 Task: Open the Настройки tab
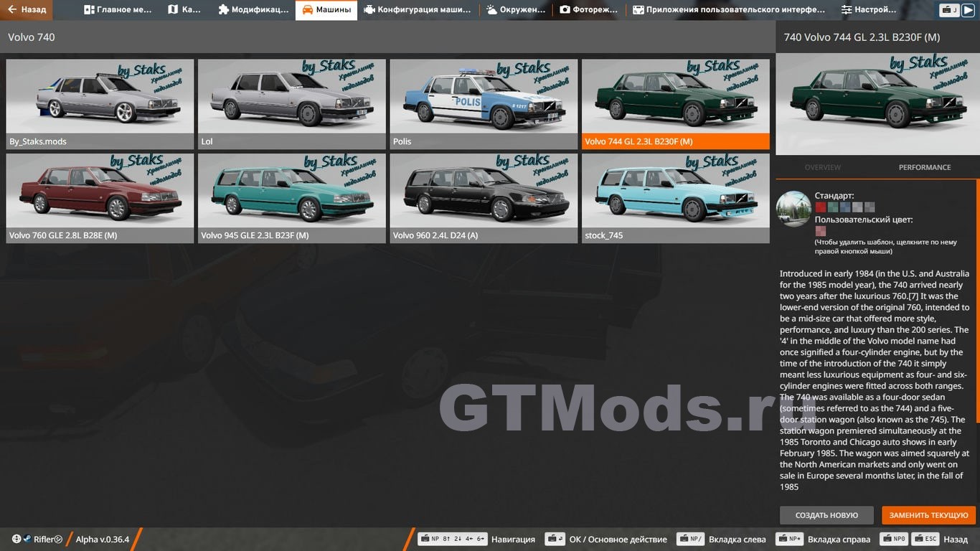869,10
